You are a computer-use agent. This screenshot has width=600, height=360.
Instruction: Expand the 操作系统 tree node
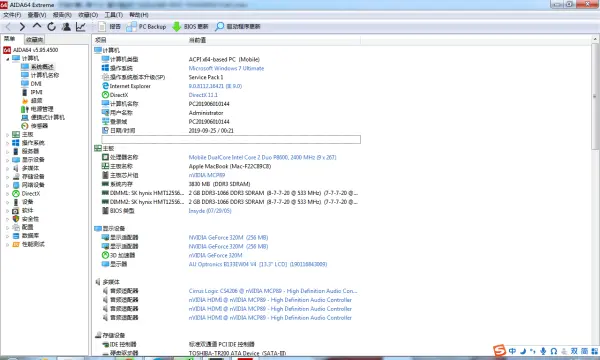(7, 143)
